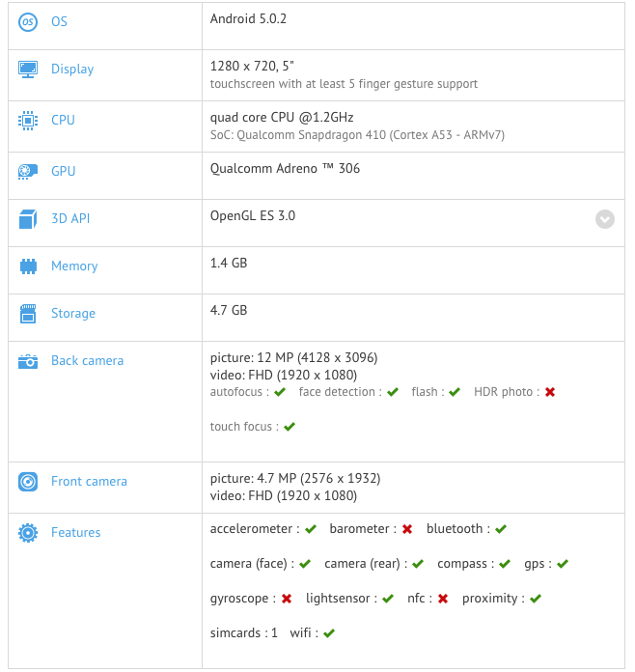
Task: Click the Features gear icon
Action: tap(28, 533)
